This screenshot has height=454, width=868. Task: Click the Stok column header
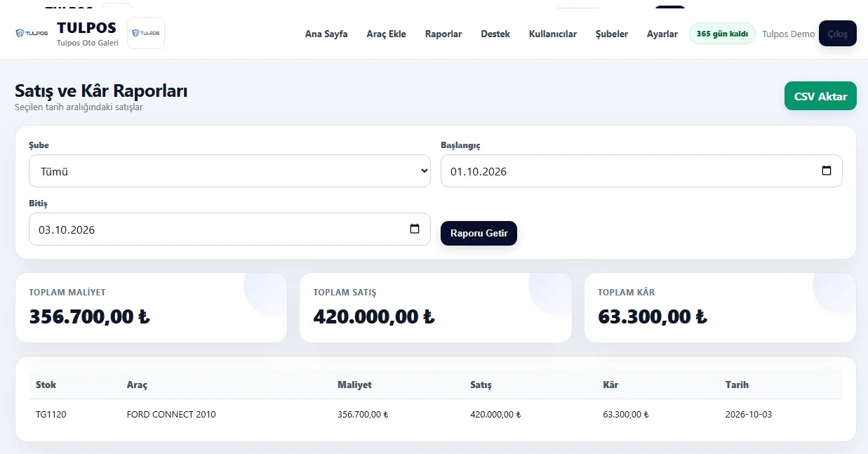(46, 385)
